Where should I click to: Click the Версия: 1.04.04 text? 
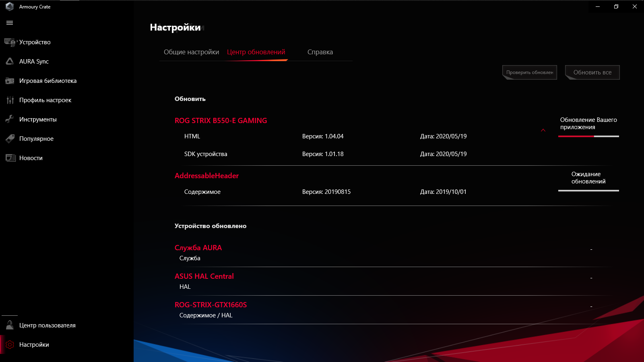323,136
